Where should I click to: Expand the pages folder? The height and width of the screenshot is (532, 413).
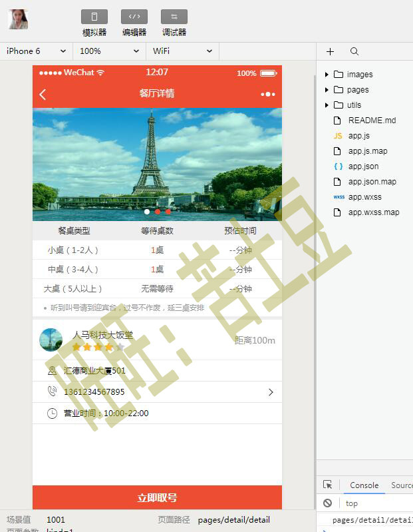click(x=327, y=90)
